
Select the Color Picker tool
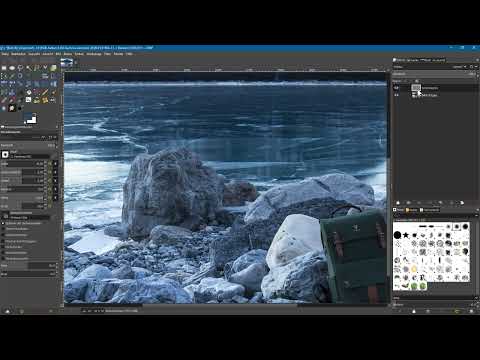coord(12,76)
